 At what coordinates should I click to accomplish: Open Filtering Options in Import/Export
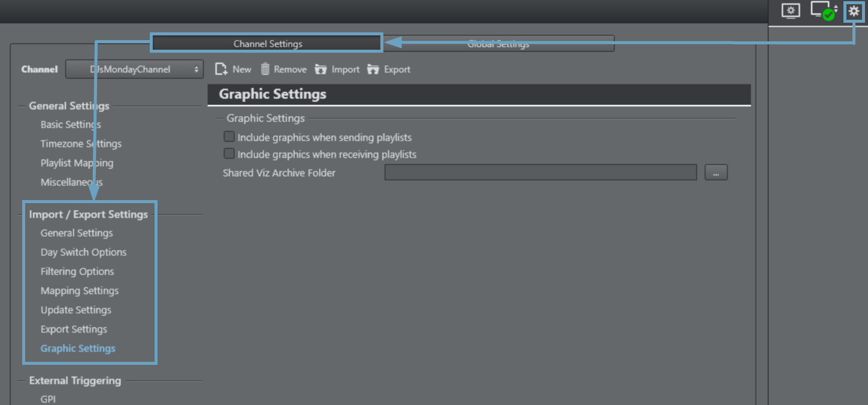(77, 271)
